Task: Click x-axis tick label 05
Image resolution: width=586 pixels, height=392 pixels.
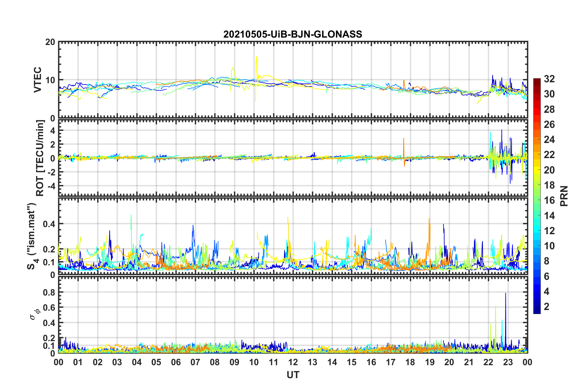Action: pyautogui.click(x=156, y=362)
